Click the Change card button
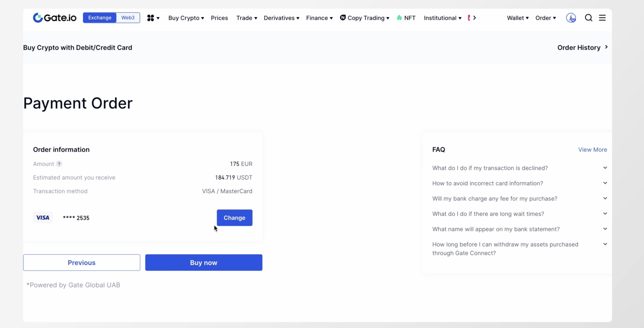The image size is (644, 328). (x=234, y=218)
